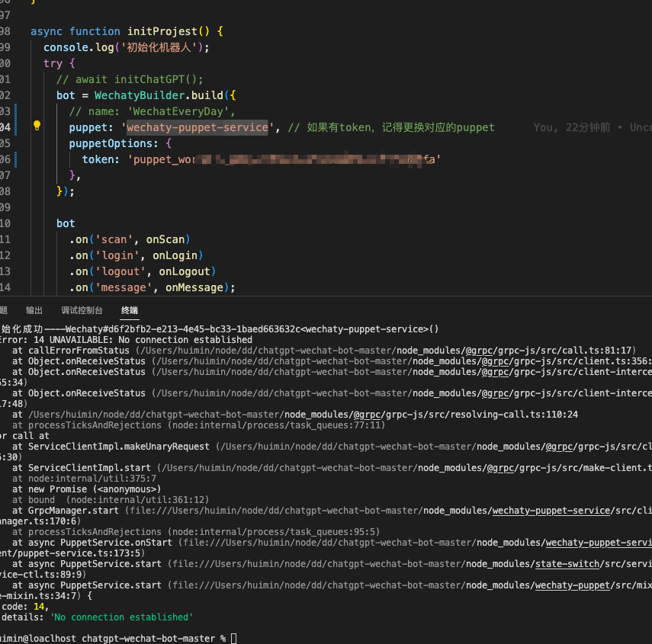Click the highlighted 'wechaty-puppet-service' string
652x644 pixels.
coord(197,127)
